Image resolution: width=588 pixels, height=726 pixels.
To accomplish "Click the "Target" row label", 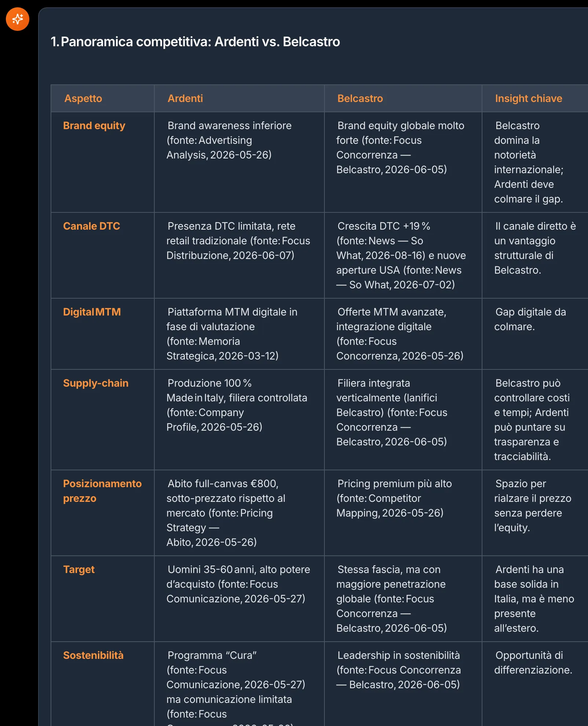I will tap(79, 569).
